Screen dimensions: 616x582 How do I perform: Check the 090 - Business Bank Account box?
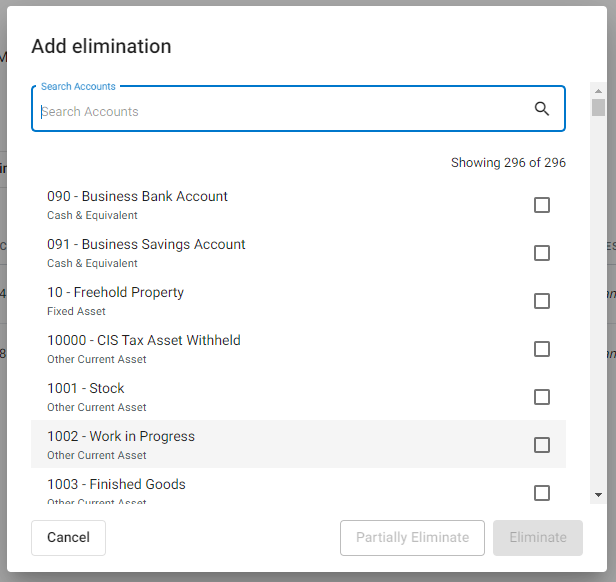[x=542, y=205]
